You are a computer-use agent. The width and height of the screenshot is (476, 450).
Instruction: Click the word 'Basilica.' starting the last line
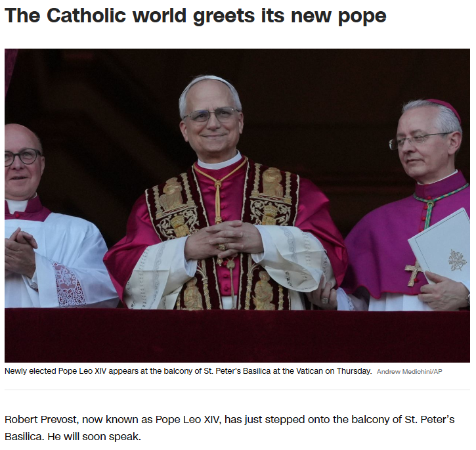24,436
